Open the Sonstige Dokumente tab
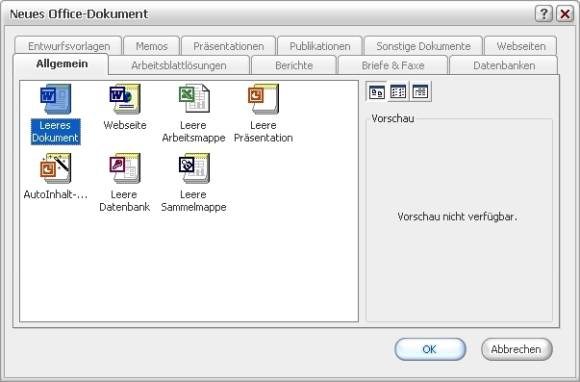This screenshot has height=382, width=580. (x=423, y=46)
